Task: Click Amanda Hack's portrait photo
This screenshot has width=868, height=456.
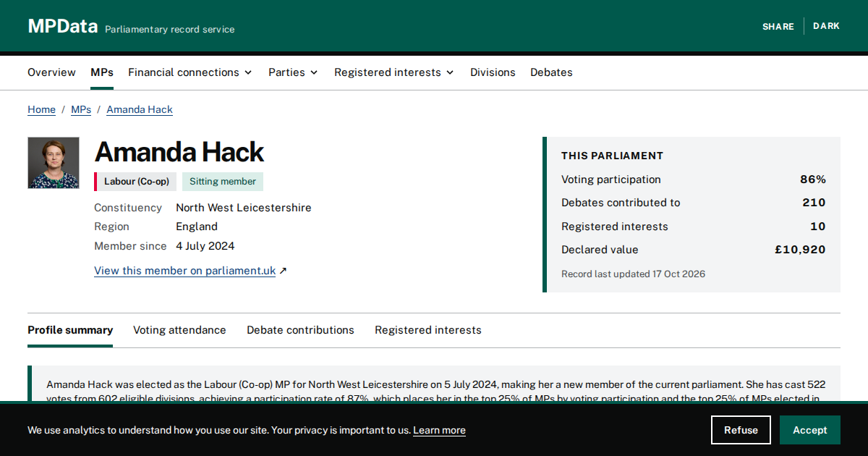Action: 54,163
